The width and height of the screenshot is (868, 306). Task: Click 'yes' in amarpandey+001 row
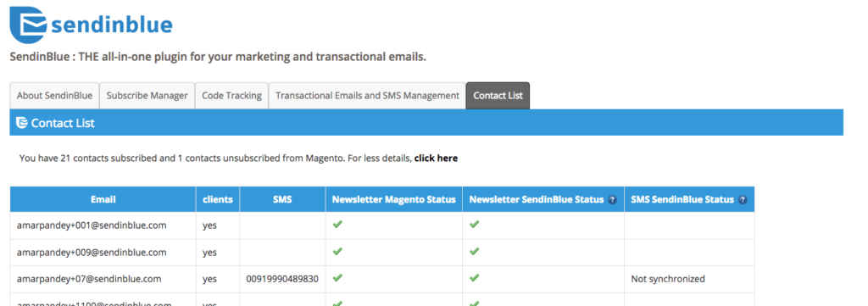209,226
